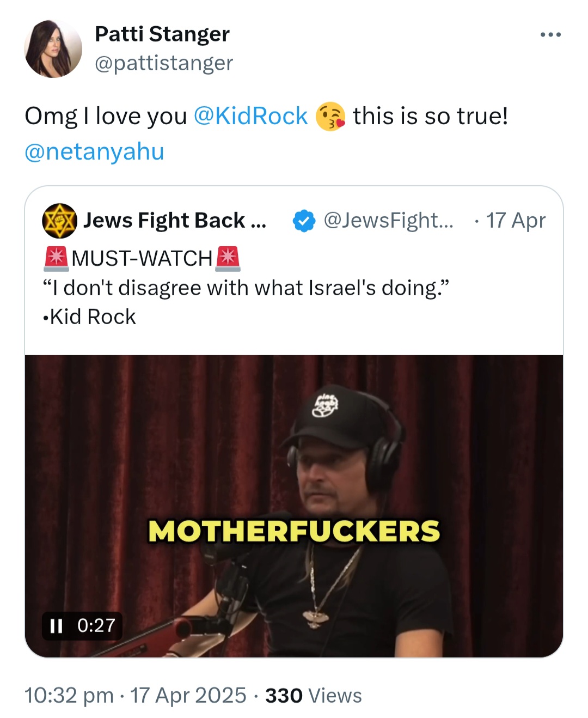Click the 17 Apr quoted post date
The image size is (588, 718).
(516, 221)
